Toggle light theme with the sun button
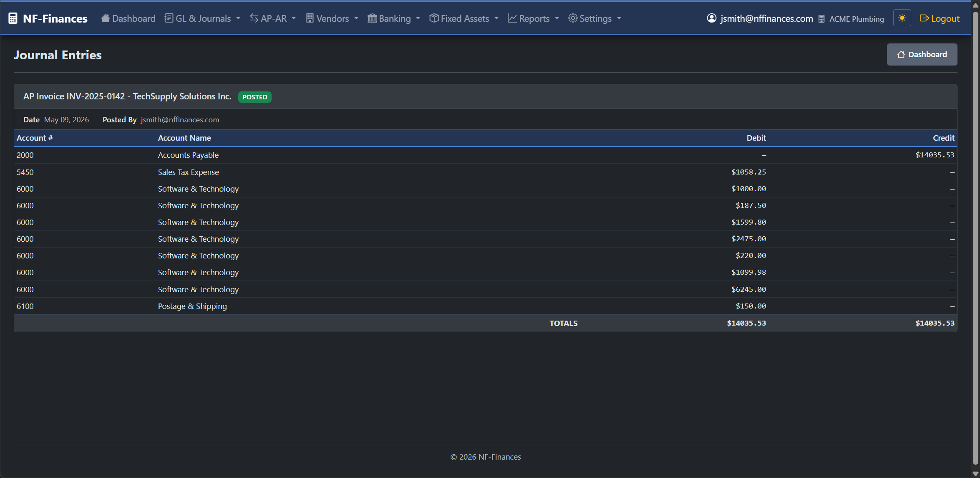980x478 pixels. click(x=902, y=18)
